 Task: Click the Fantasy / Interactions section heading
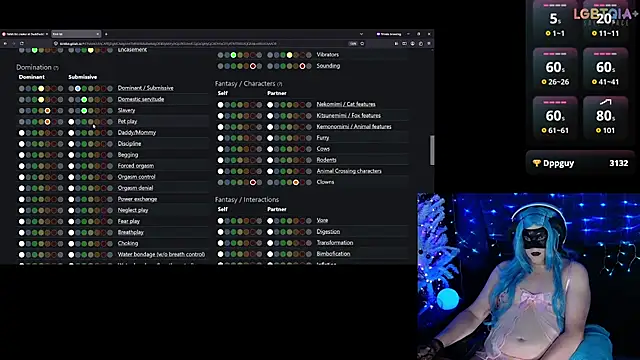[247, 200]
